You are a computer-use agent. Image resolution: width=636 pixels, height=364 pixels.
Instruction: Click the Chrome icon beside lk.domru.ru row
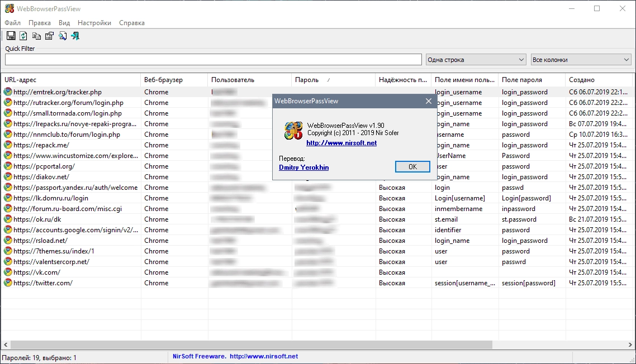pos(8,198)
